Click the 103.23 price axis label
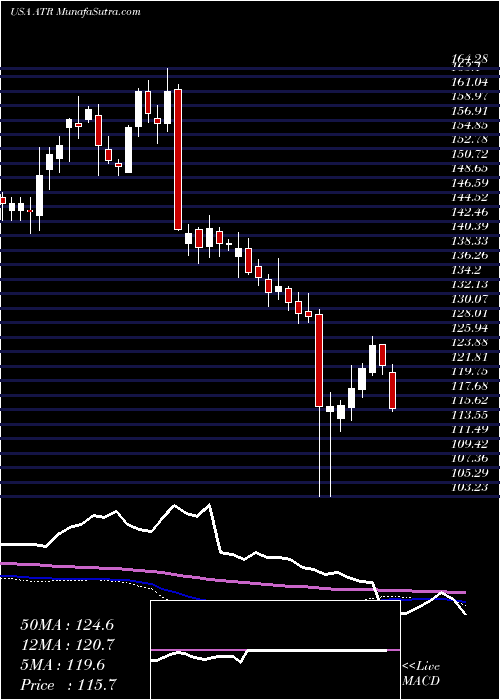Viewport: 500px width, 700px height. [470, 487]
